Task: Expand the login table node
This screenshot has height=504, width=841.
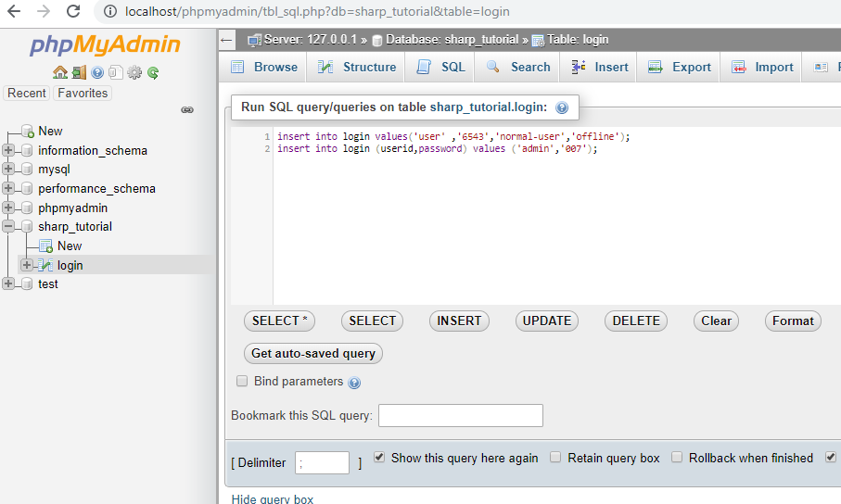Action: point(26,265)
